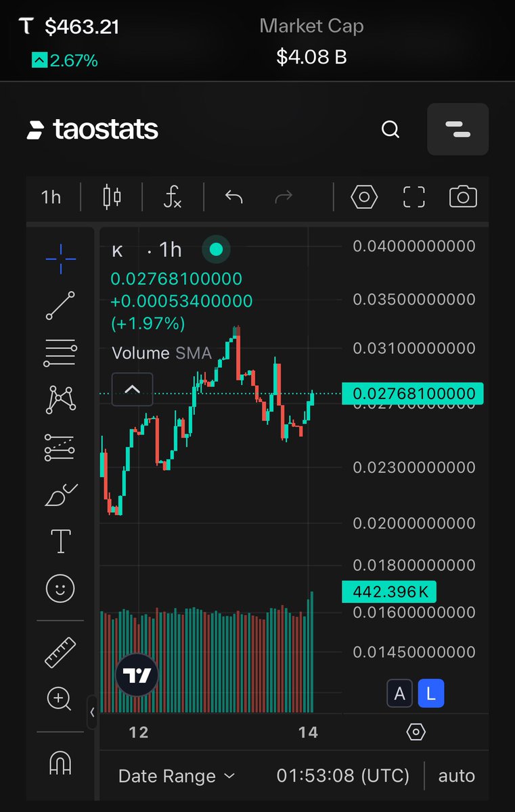
Task: Activate the zoom in tool
Action: (60, 698)
